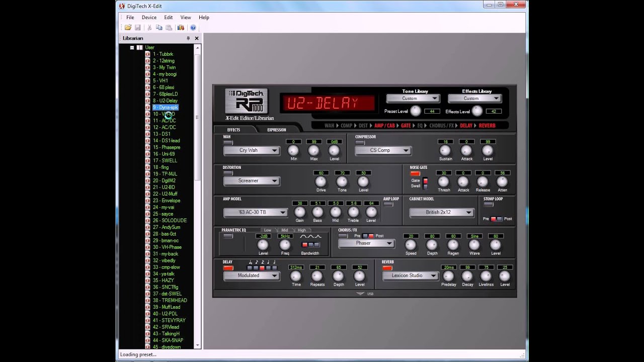The width and height of the screenshot is (644, 362).
Task: Select preset 22 - U2-Muff
Action: (x=165, y=194)
